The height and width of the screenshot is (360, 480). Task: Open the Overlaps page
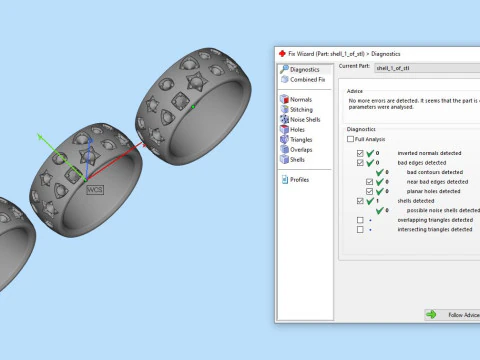point(296,149)
